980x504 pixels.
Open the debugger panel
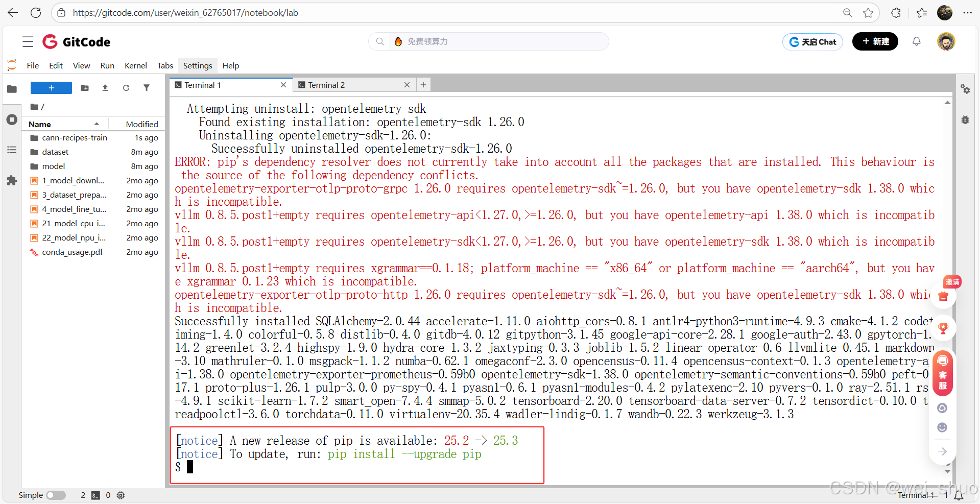click(965, 119)
